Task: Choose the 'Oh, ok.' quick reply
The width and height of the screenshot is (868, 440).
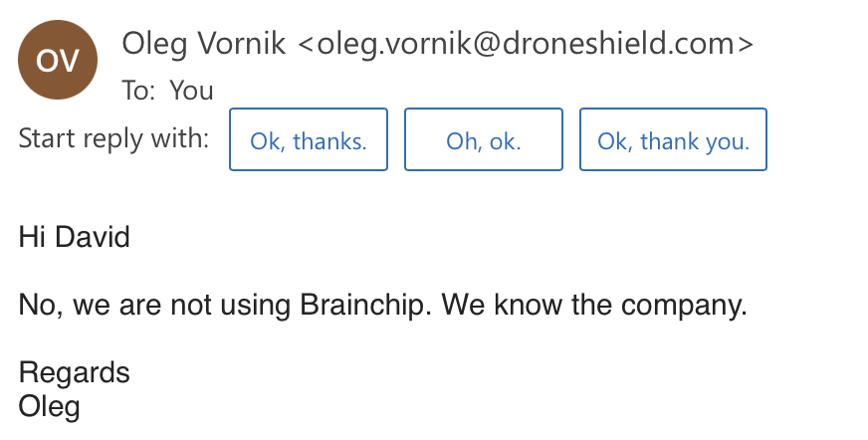Action: [x=483, y=140]
